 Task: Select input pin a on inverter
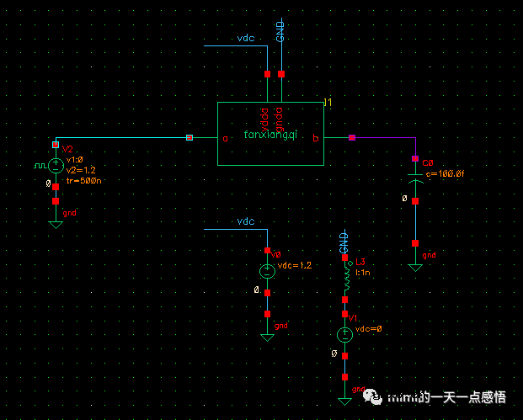[x=189, y=137]
